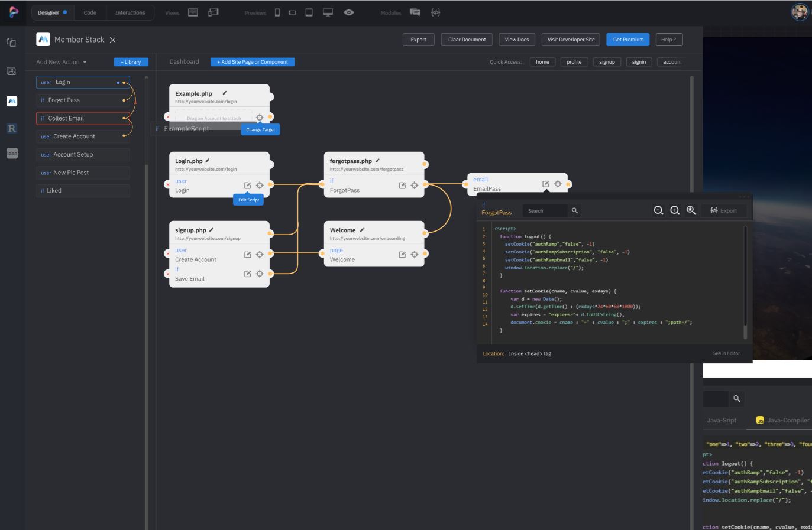Open the code braces module icon

pyautogui.click(x=436, y=12)
